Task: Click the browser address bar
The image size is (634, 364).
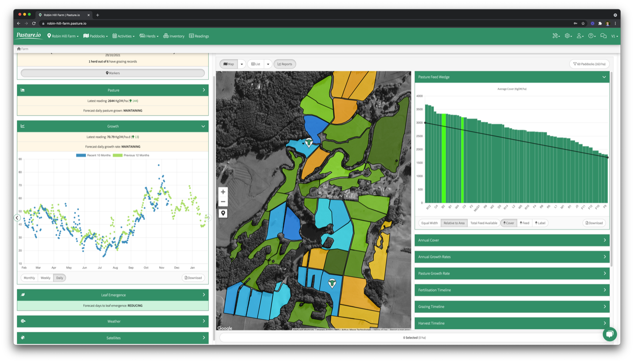Action: pos(306,23)
